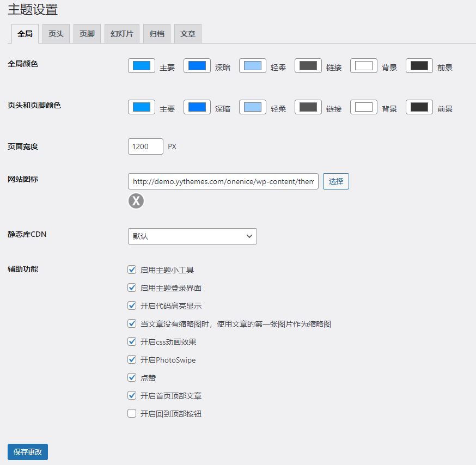Remove the site icon using the X icon
Viewport: 476px width, 465px height.
tap(136, 201)
